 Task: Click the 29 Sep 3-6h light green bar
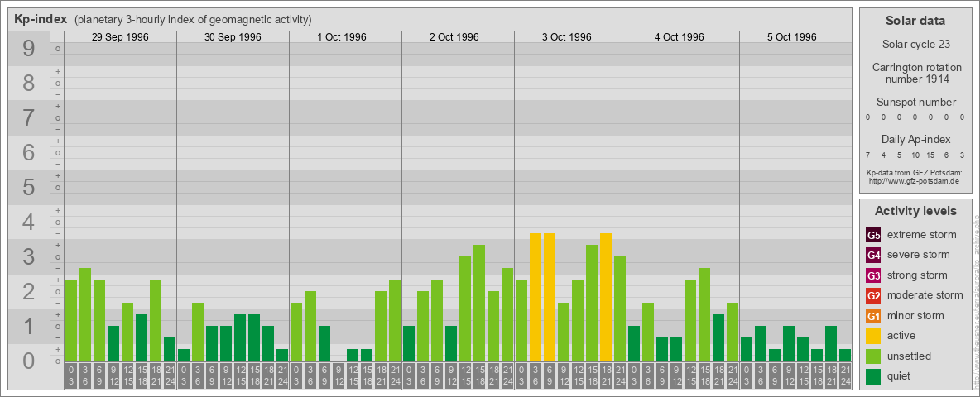(85, 314)
